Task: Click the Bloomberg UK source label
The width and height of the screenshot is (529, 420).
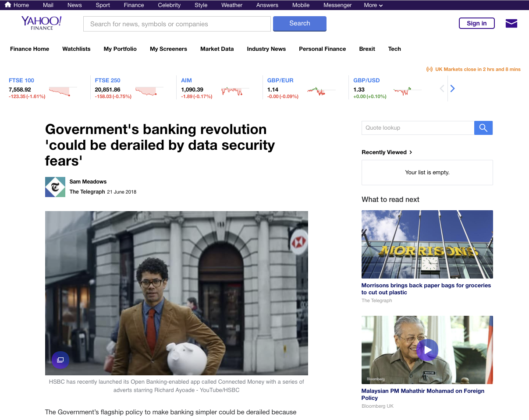Action: 378,406
